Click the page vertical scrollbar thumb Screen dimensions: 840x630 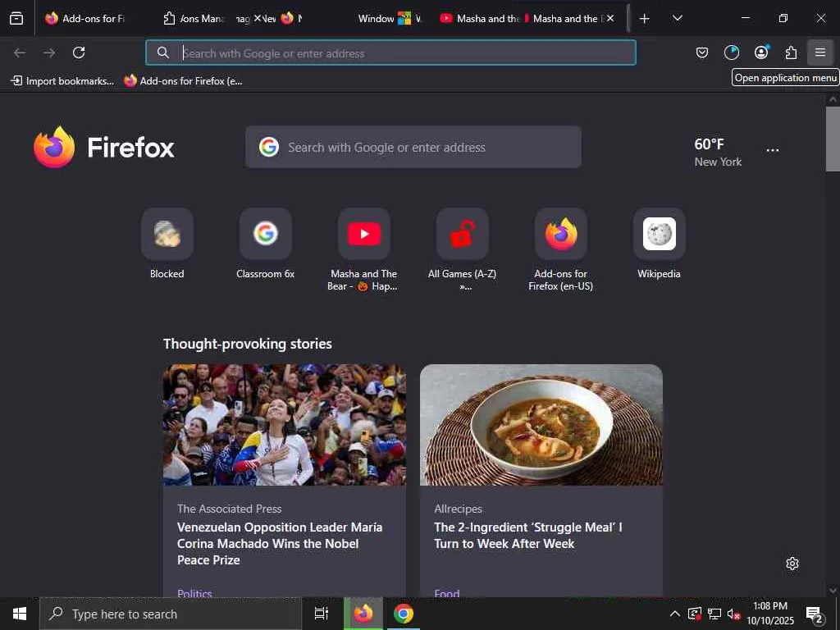point(833,139)
